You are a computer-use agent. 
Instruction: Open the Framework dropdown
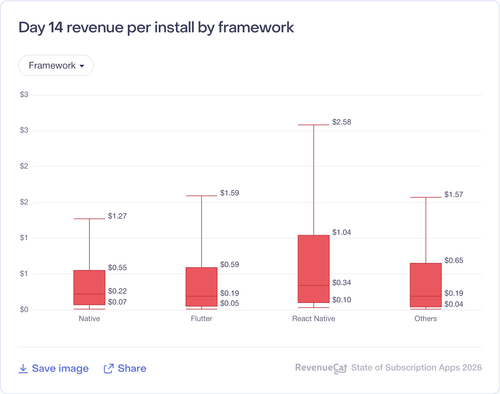click(x=56, y=65)
